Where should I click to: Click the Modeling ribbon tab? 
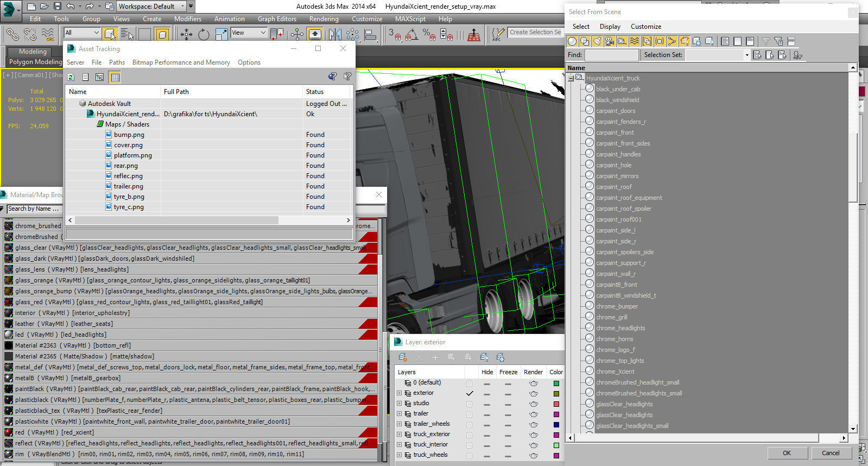pyautogui.click(x=33, y=52)
